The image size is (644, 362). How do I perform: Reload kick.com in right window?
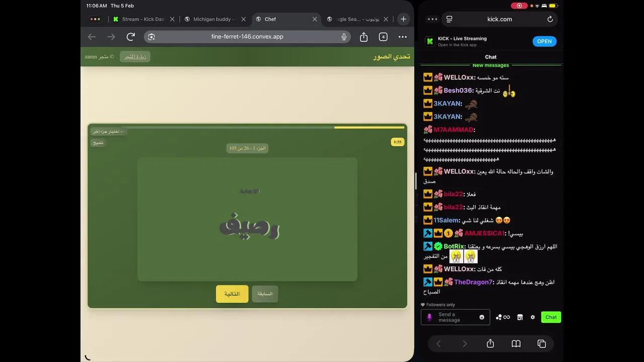coord(550,19)
